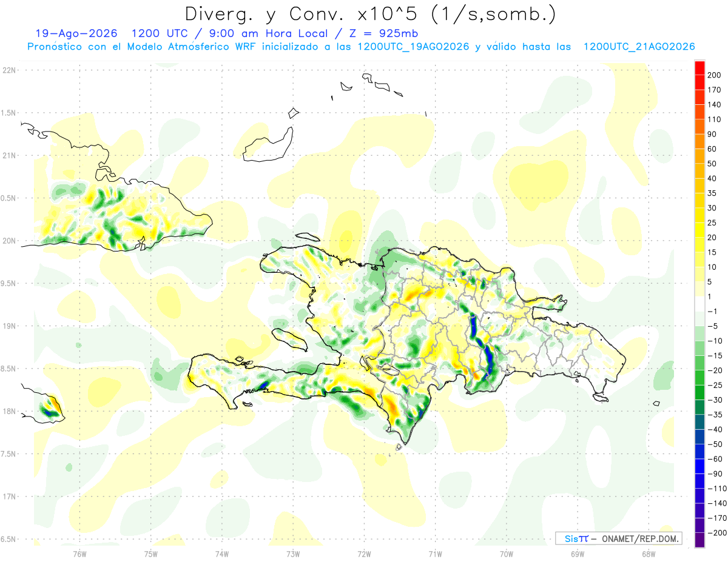Click the positive '35' color scale value
Viewport: 728px width, 562px height.
[713, 193]
